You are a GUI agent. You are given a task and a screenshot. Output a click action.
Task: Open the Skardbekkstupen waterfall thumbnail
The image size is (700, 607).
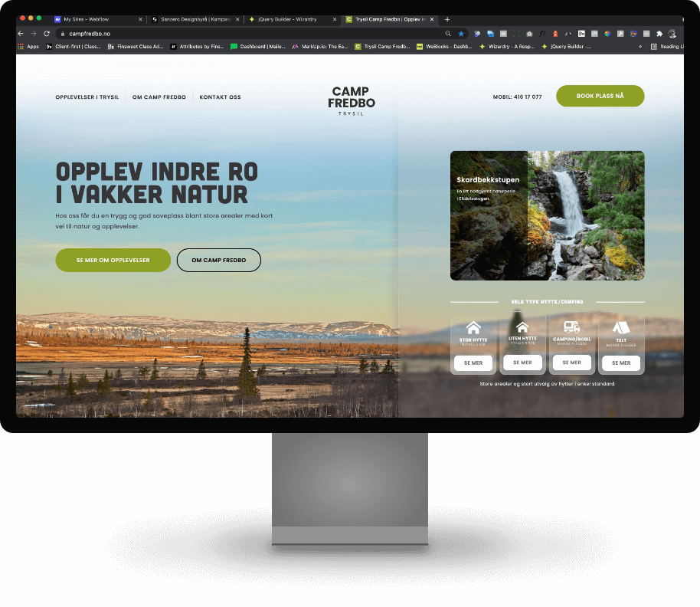(x=547, y=215)
